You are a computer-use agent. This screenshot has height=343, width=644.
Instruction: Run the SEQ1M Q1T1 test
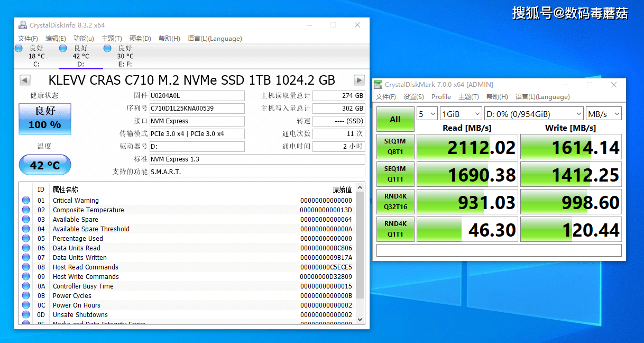tap(395, 174)
